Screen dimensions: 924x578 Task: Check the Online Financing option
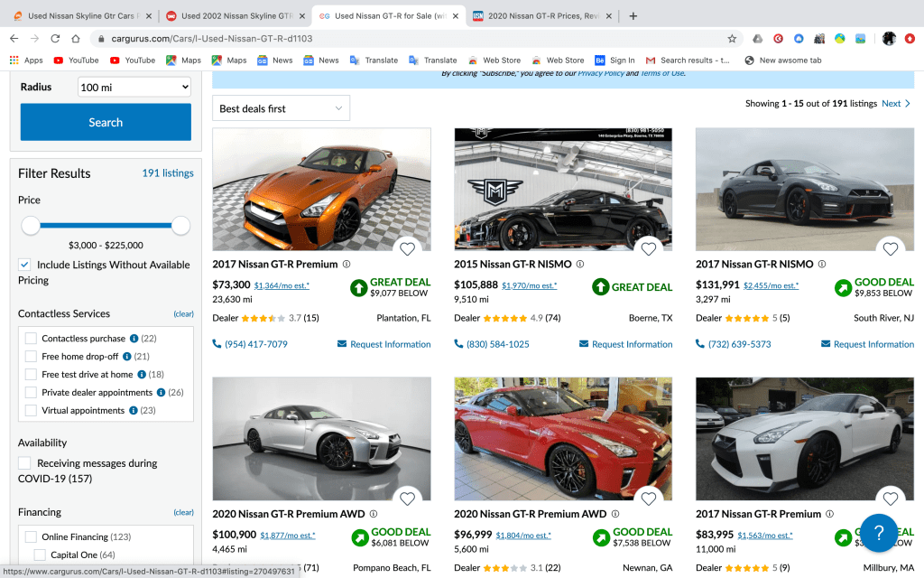click(31, 536)
